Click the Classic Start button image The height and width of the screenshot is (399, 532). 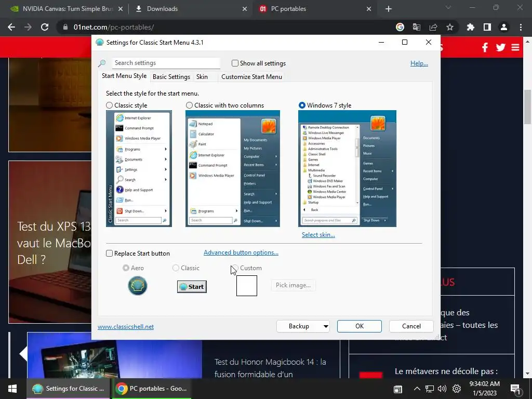192,287
